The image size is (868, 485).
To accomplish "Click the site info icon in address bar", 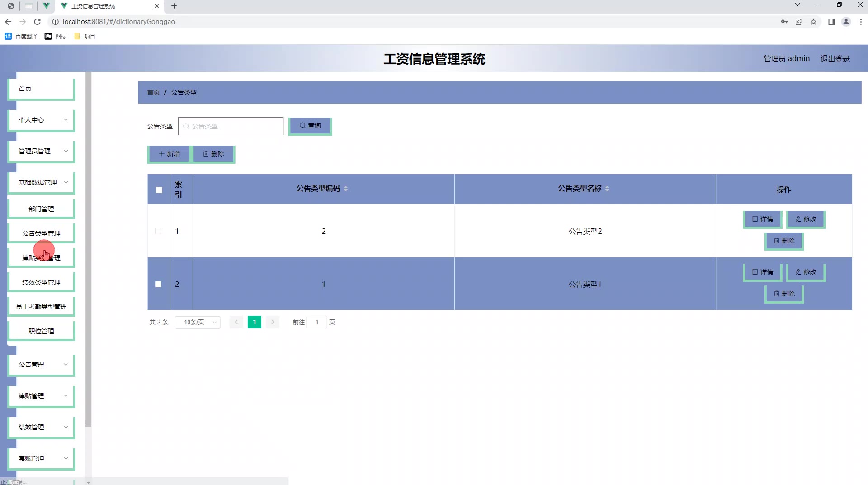I will pos(55,22).
